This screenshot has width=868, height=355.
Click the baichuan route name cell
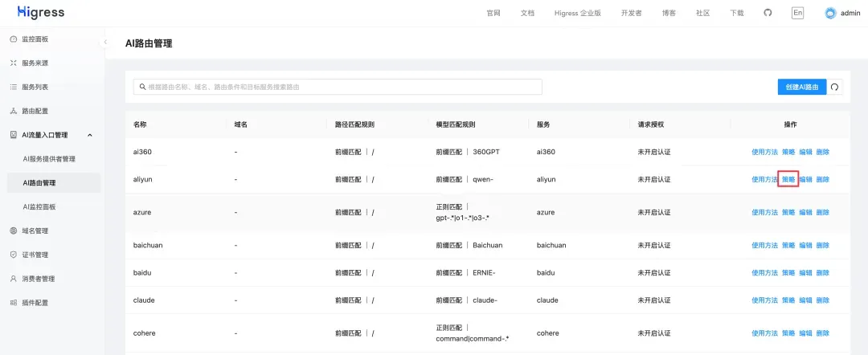148,245
